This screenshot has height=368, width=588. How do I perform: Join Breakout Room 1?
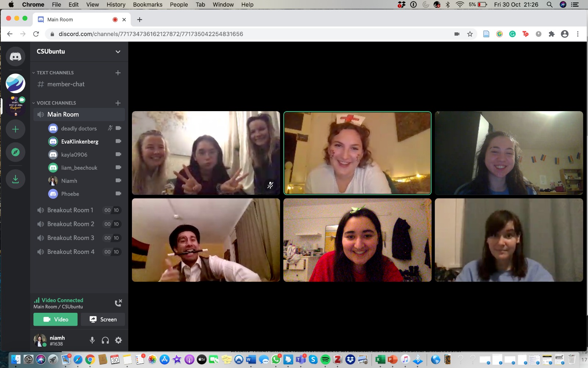pyautogui.click(x=79, y=210)
